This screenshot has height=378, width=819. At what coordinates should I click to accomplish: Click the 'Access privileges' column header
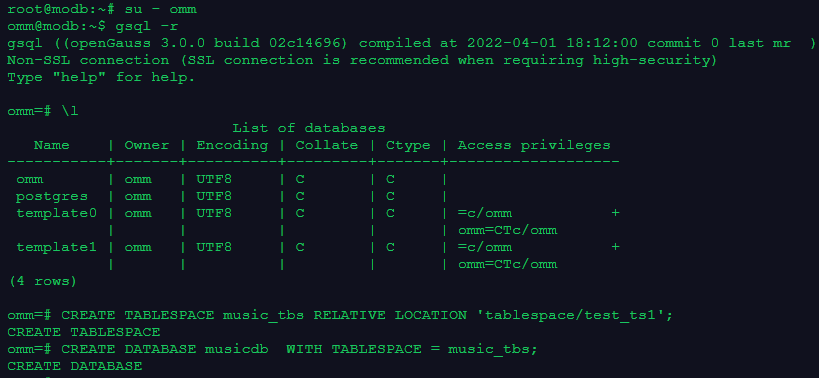[534, 145]
